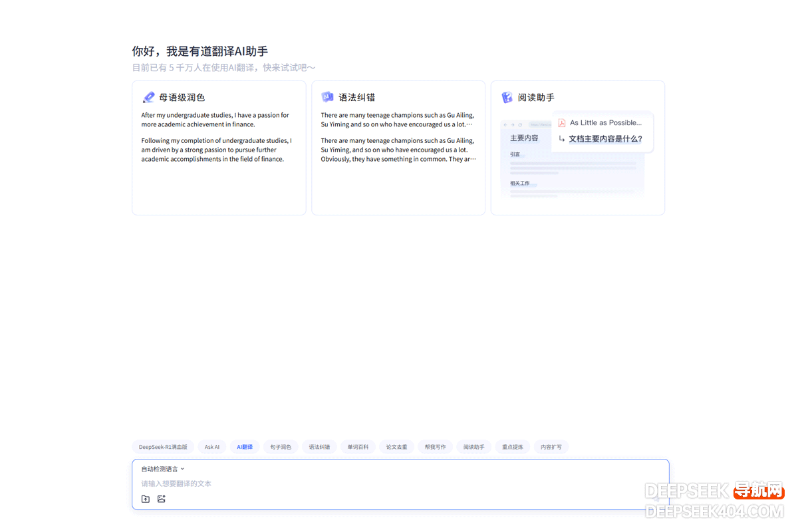Image resolution: width=798 pixels, height=532 pixels.
Task: Choose the 单词百科 tab
Action: 358,447
